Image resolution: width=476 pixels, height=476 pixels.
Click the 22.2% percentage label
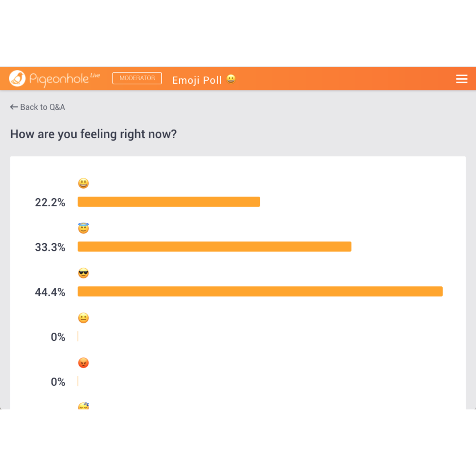click(50, 202)
